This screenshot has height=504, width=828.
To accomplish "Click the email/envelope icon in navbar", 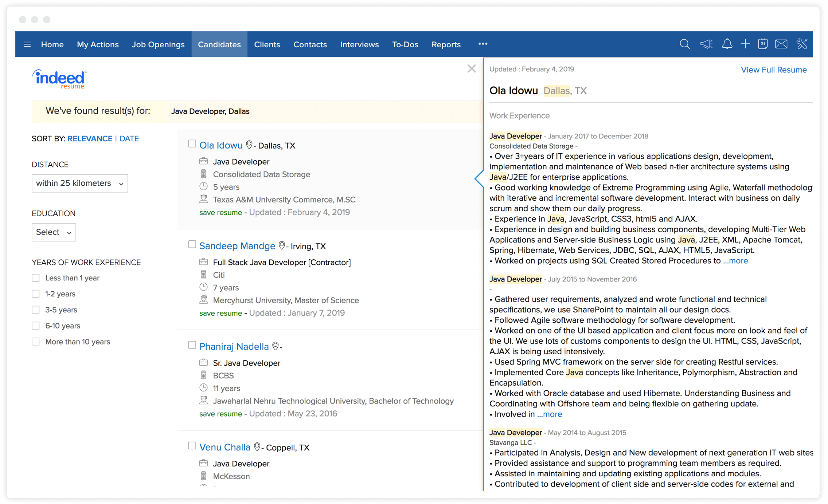I will [x=781, y=44].
